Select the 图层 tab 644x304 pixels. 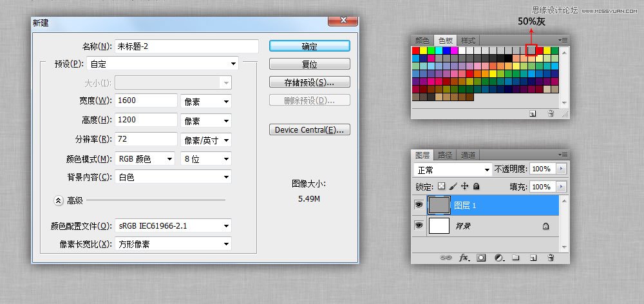pyautogui.click(x=422, y=155)
